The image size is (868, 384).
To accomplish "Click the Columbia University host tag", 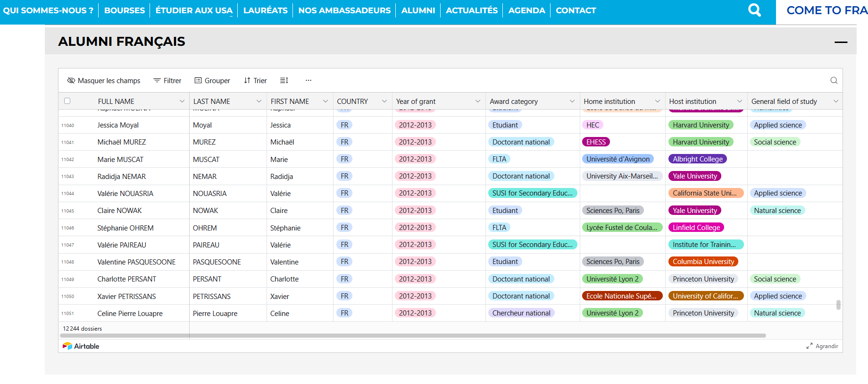I will (703, 262).
